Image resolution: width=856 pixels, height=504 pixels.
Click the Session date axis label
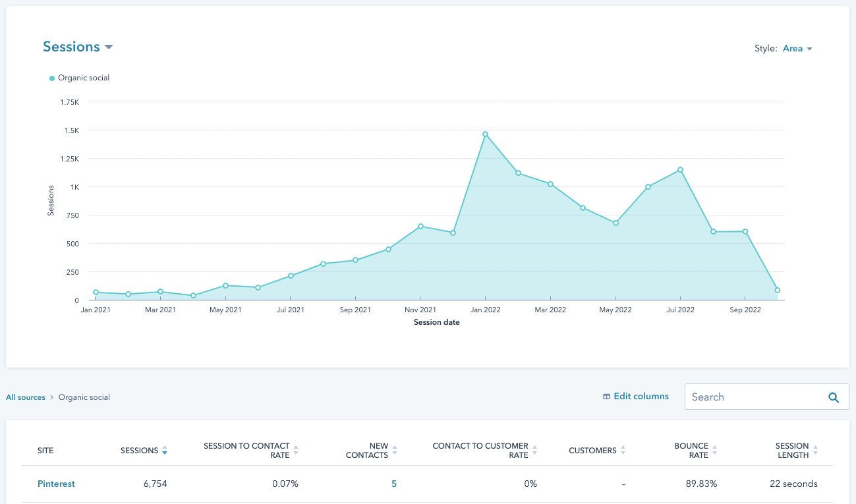click(x=437, y=322)
